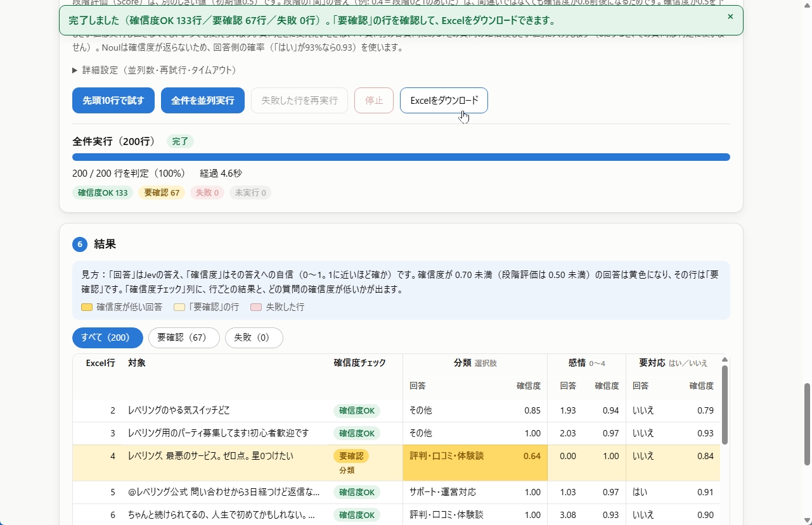Click the はい answer in Excel row 5
The image size is (812, 525).
coord(640,492)
